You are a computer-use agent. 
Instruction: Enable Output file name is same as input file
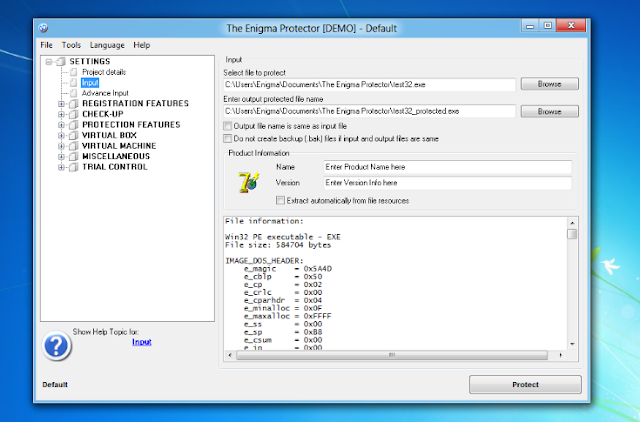tap(227, 126)
